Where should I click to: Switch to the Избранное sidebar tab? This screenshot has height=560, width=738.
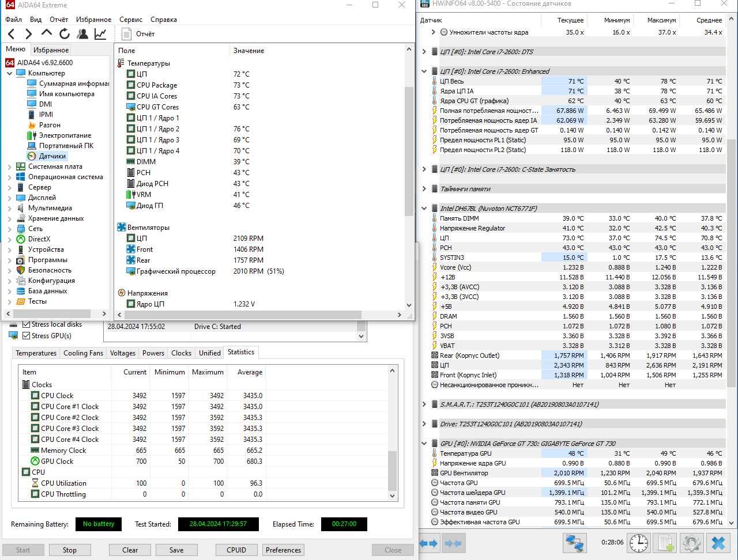point(51,50)
